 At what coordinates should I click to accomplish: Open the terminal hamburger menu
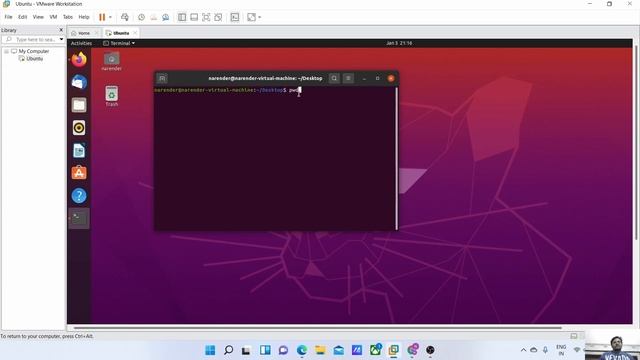(x=348, y=78)
